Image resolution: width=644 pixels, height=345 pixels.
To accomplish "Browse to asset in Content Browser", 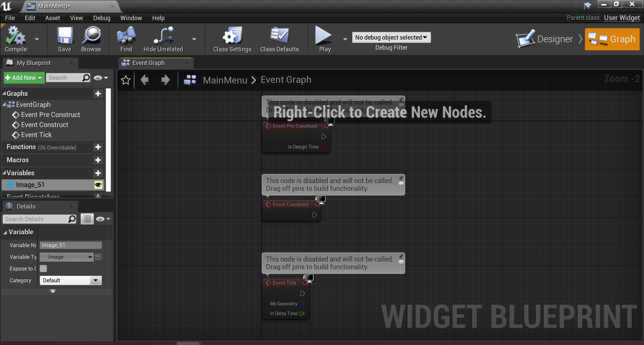I will 91,40.
